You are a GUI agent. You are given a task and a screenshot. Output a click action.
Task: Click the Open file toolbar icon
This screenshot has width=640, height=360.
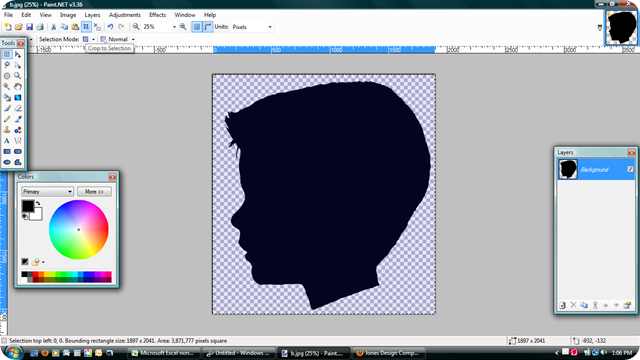pos(18,27)
